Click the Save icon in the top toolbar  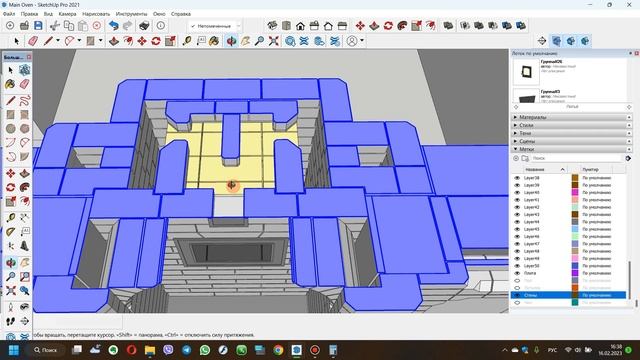(38, 26)
